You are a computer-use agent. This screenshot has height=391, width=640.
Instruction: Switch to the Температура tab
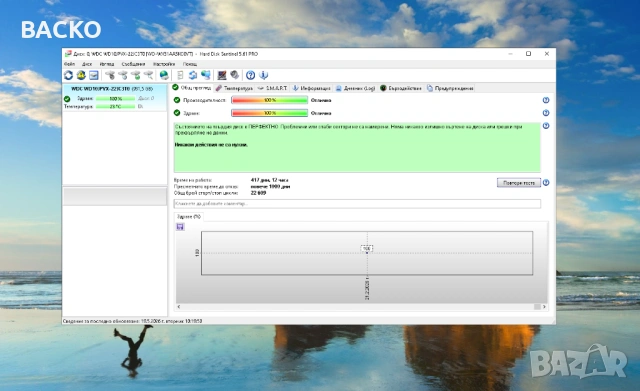(234, 88)
